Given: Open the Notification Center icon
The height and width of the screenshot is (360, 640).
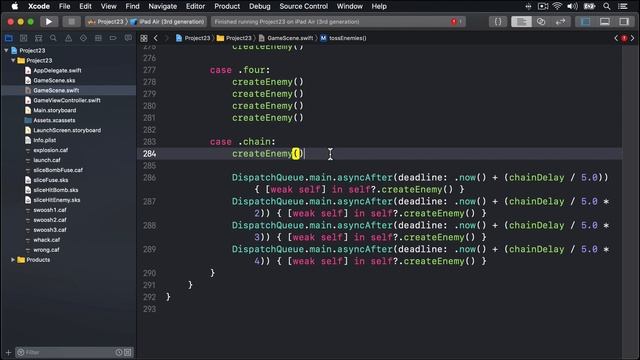Looking at the screenshot, I should point(623,6).
